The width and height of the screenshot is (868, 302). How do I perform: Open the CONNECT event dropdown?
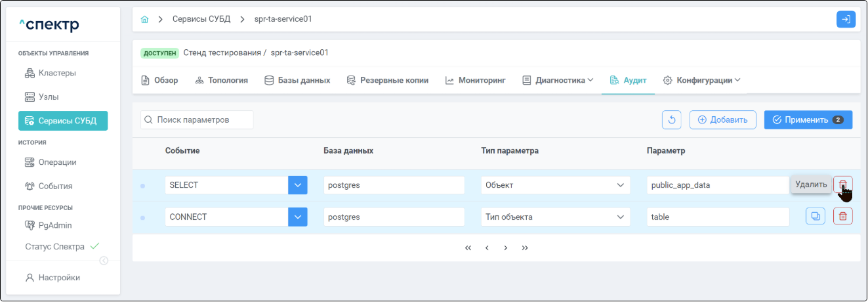[298, 217]
